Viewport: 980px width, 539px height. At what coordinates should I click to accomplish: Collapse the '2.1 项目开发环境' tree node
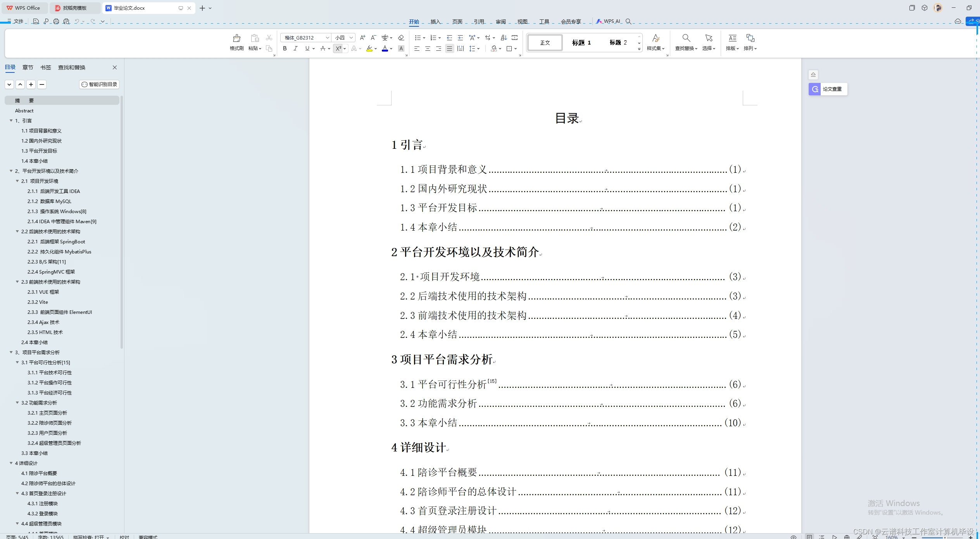pyautogui.click(x=17, y=181)
